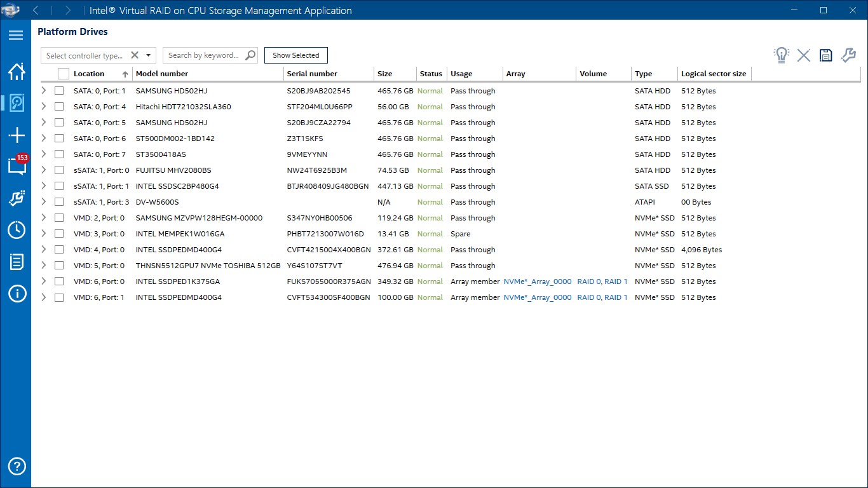Image resolution: width=868 pixels, height=488 pixels.
Task: Sort by the Status column header
Action: click(431, 74)
